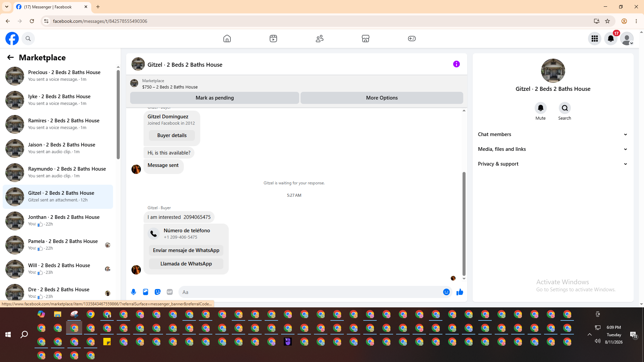Choose a sticker
644x362 pixels.
click(158, 292)
